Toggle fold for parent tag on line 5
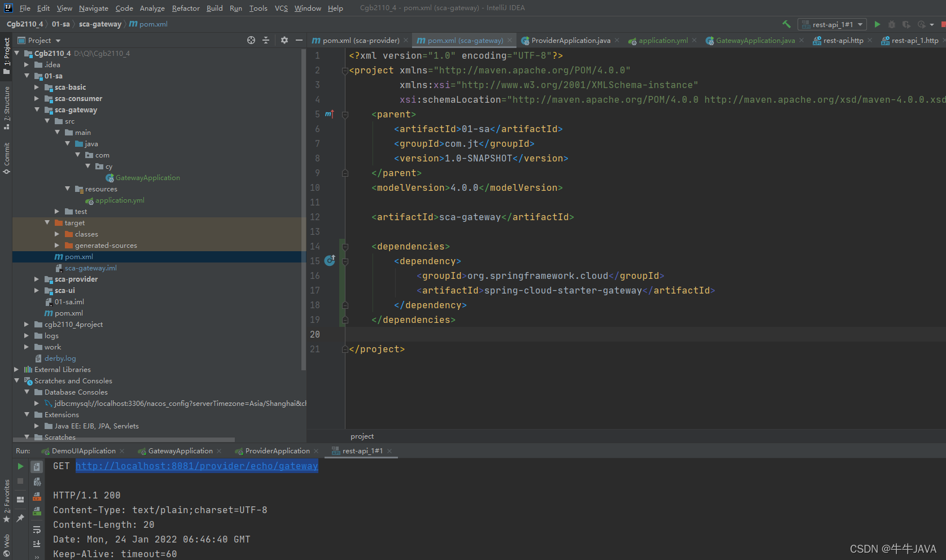This screenshot has width=946, height=560. tap(345, 115)
